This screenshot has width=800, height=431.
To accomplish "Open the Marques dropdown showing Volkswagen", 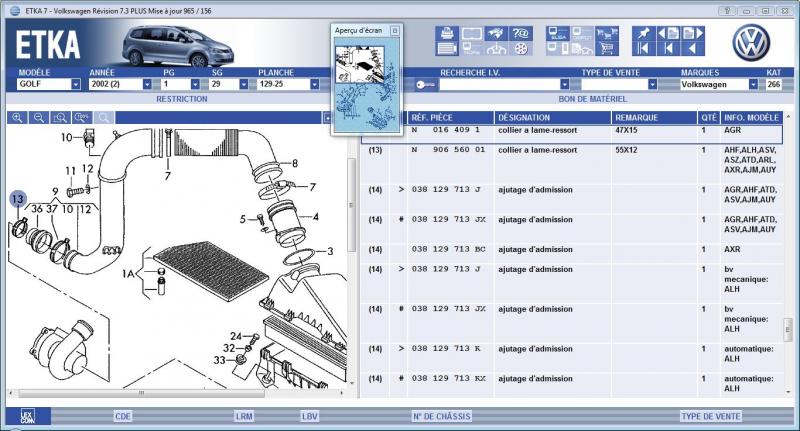I will (x=753, y=84).
